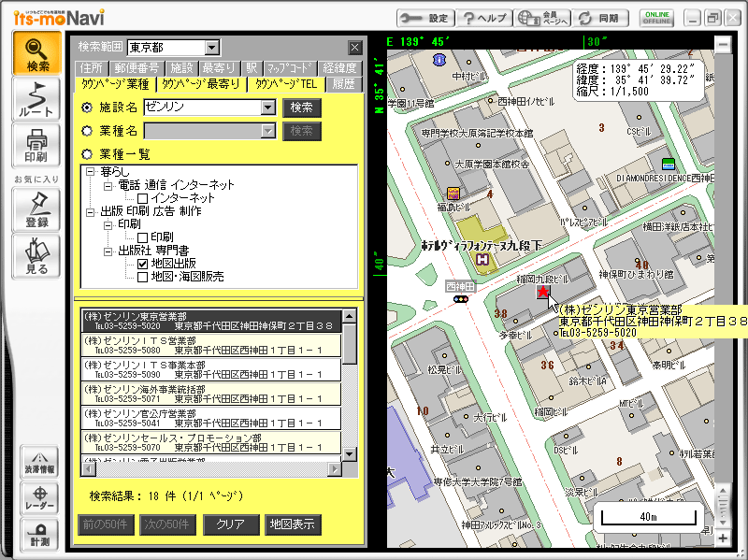Switch to the 最寄り tab
This screenshot has width=748, height=560.
(x=219, y=68)
